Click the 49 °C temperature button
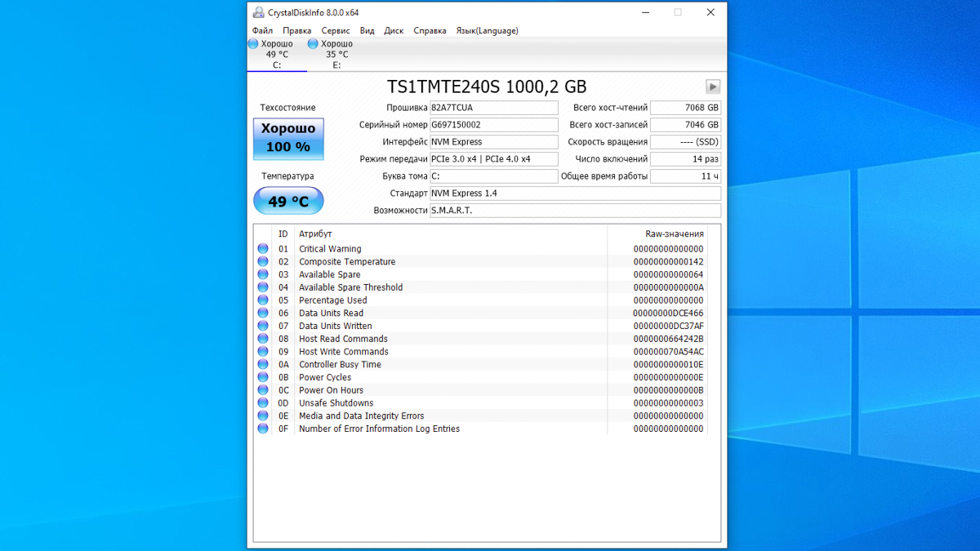Viewport: 980px width, 551px height. click(288, 201)
